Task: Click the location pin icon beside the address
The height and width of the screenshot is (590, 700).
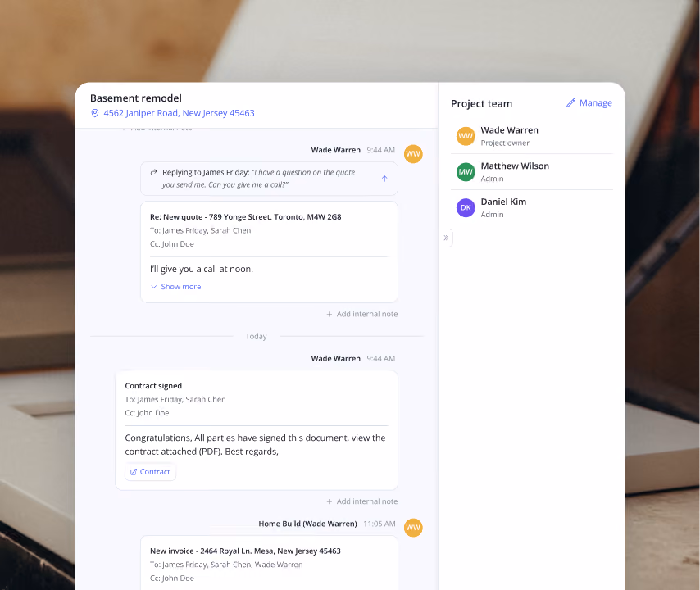Action: 94,113
